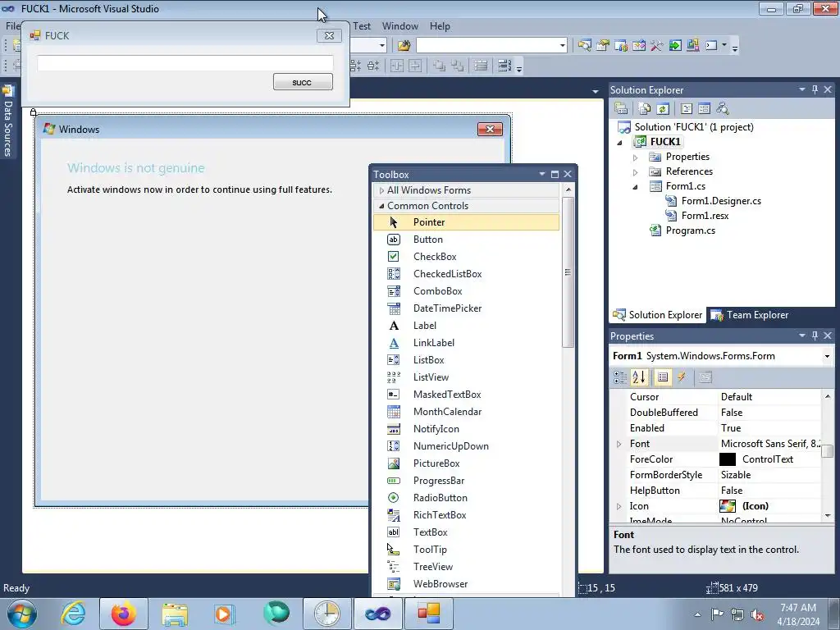840x630 pixels.
Task: Click View Class Diagram icon in Solution Explorer
Action: pos(723,109)
